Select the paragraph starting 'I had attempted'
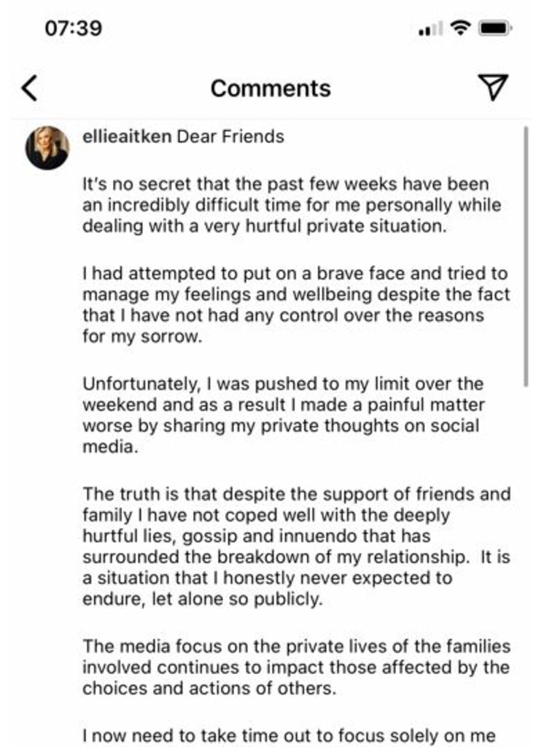Screen dimensions: 560x747 point(296,305)
